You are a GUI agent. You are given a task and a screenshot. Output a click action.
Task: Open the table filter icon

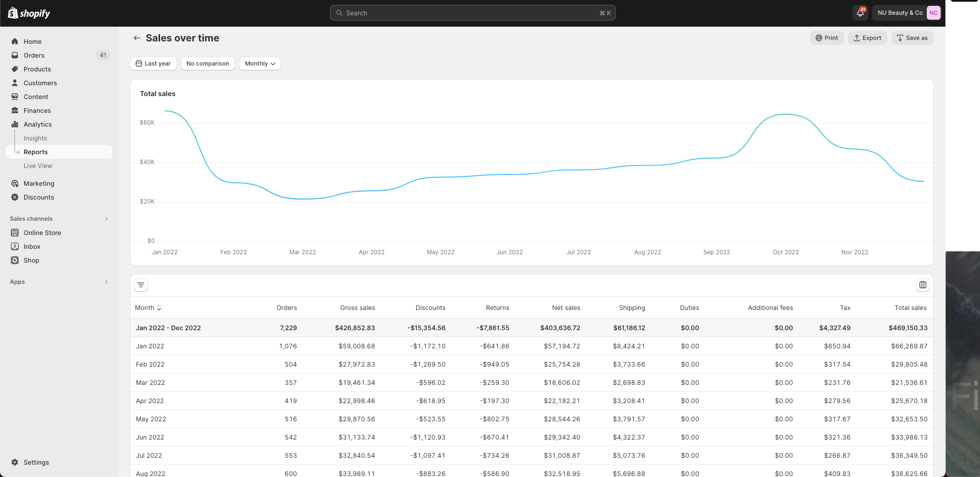pos(141,285)
